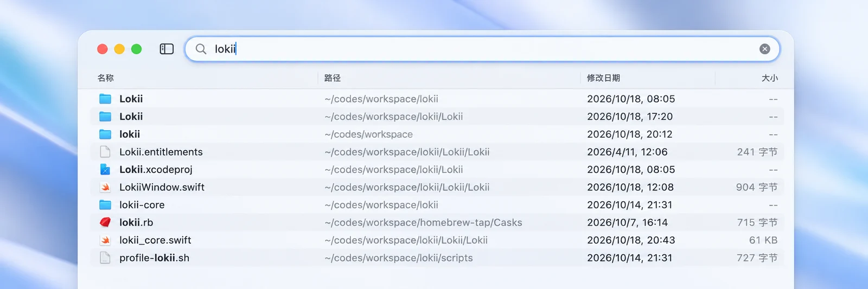Click folder icon of Lokii in ~/codes/workspace/lokii/Lokii
Viewport: 868px width, 289px height.
(x=105, y=117)
